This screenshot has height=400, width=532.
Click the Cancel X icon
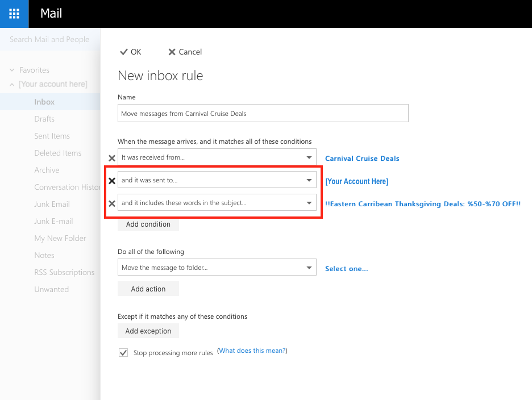pyautogui.click(x=172, y=52)
